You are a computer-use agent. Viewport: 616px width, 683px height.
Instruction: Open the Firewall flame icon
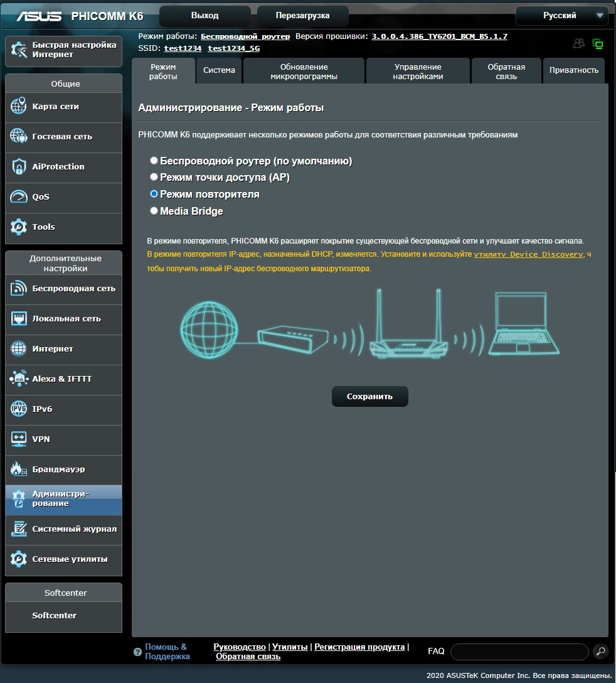(x=19, y=470)
